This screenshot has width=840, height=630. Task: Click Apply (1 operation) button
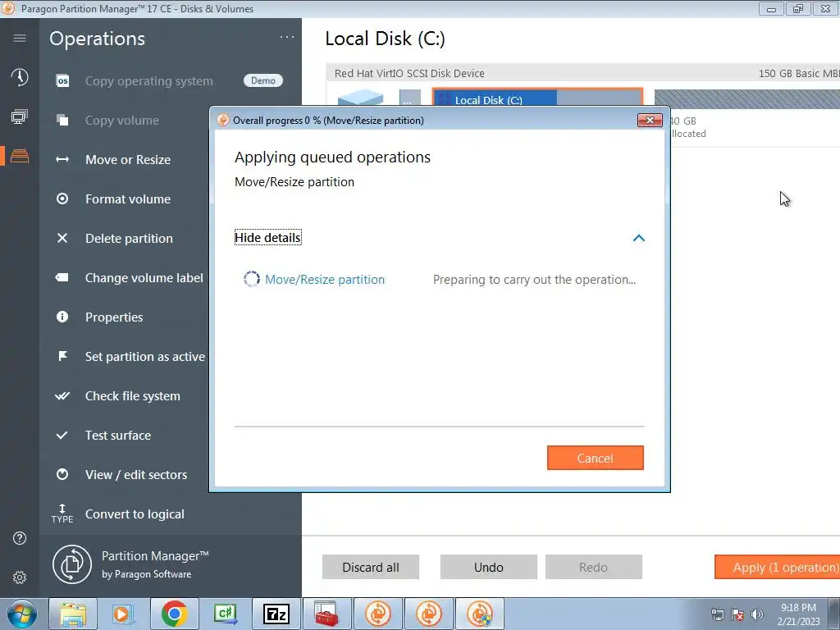(778, 567)
